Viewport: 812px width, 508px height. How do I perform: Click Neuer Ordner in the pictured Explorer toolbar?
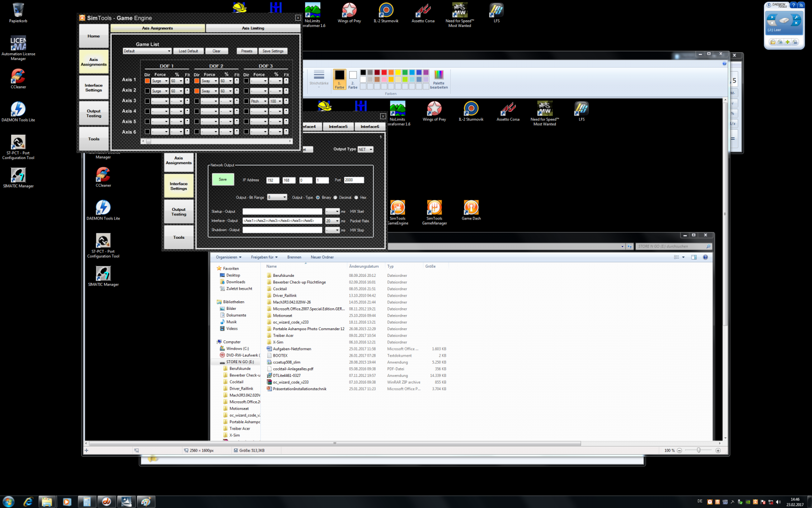point(322,257)
